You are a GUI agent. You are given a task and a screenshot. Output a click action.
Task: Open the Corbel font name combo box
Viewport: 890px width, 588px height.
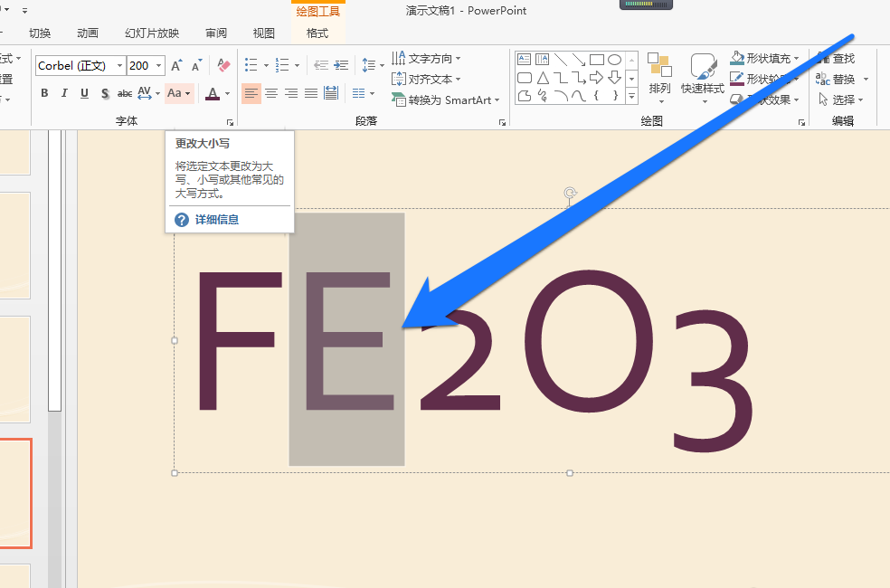click(80, 65)
